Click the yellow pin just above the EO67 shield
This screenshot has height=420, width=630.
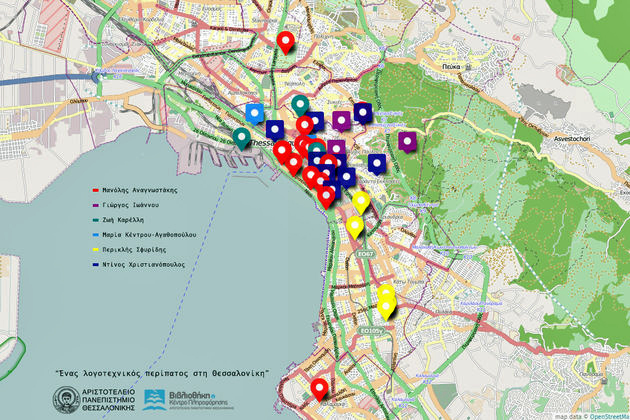click(x=355, y=227)
